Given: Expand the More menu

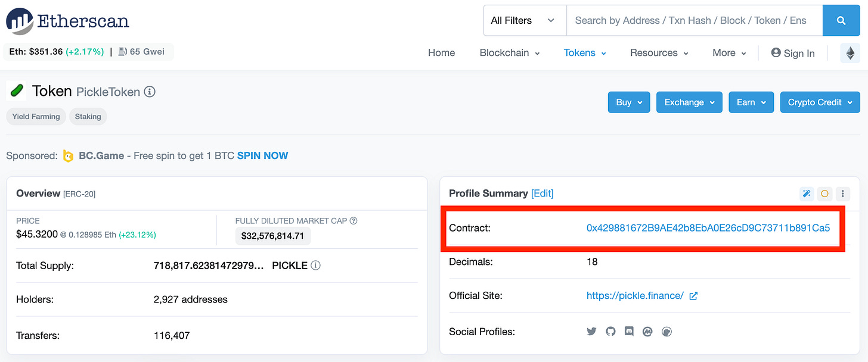Looking at the screenshot, I should pyautogui.click(x=730, y=53).
